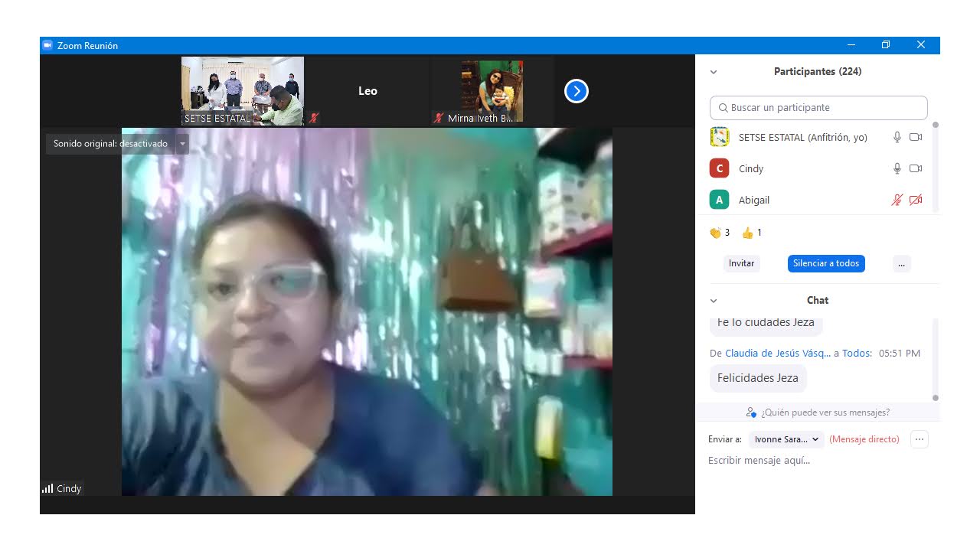This screenshot has height=551, width=980.
Task: Collapse the Participantes panel chevron
Action: pos(714,72)
